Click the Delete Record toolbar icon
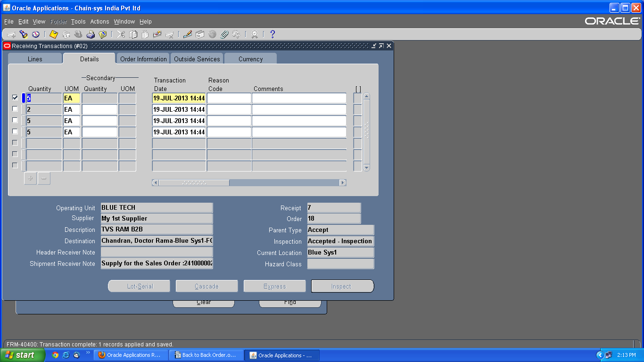This screenshot has width=644, height=362. click(170, 34)
